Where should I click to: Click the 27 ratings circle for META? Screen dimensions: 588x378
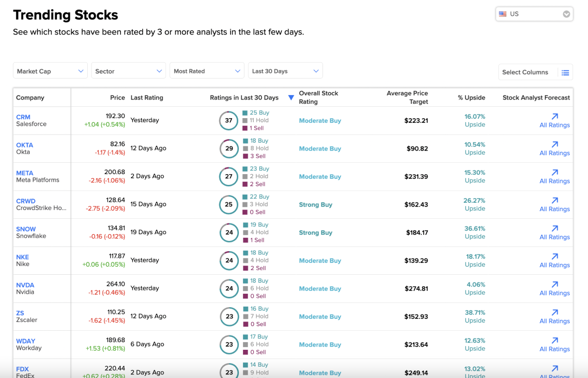229,177
